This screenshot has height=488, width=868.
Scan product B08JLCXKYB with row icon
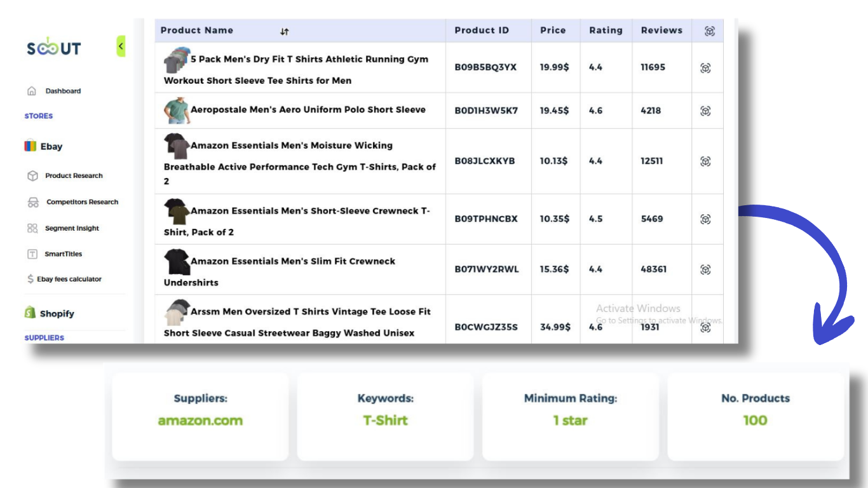(705, 161)
